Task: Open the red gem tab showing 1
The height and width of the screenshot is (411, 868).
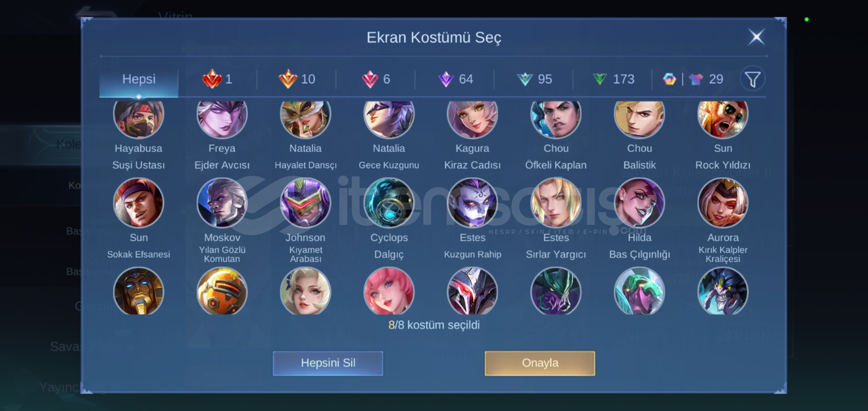Action: point(217,79)
